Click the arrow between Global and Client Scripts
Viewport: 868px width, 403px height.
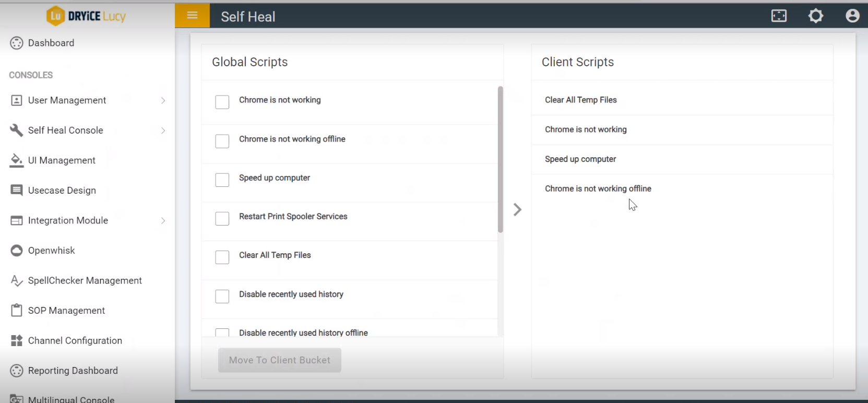coord(517,209)
